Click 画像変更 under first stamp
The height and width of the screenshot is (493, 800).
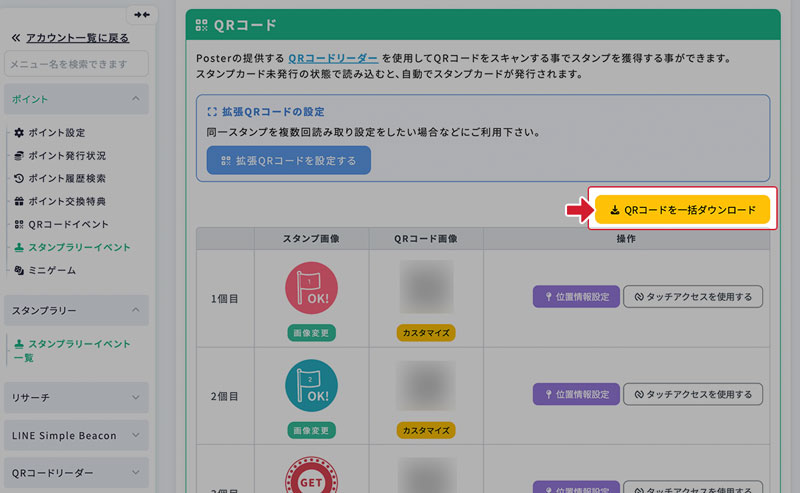[311, 332]
